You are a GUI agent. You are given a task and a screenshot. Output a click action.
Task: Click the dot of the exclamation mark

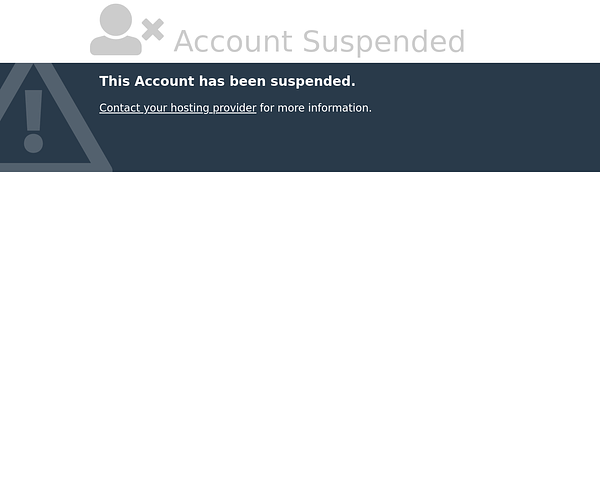point(33,144)
